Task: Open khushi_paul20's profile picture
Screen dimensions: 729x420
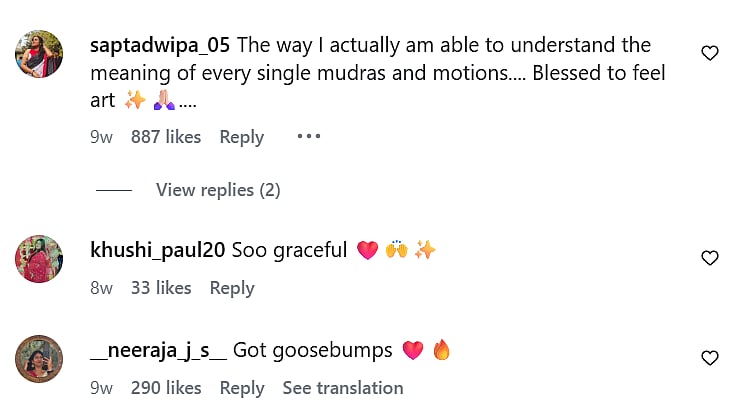Action: click(x=40, y=258)
